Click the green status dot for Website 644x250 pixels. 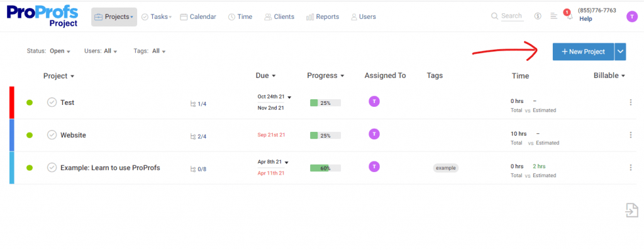point(30,135)
